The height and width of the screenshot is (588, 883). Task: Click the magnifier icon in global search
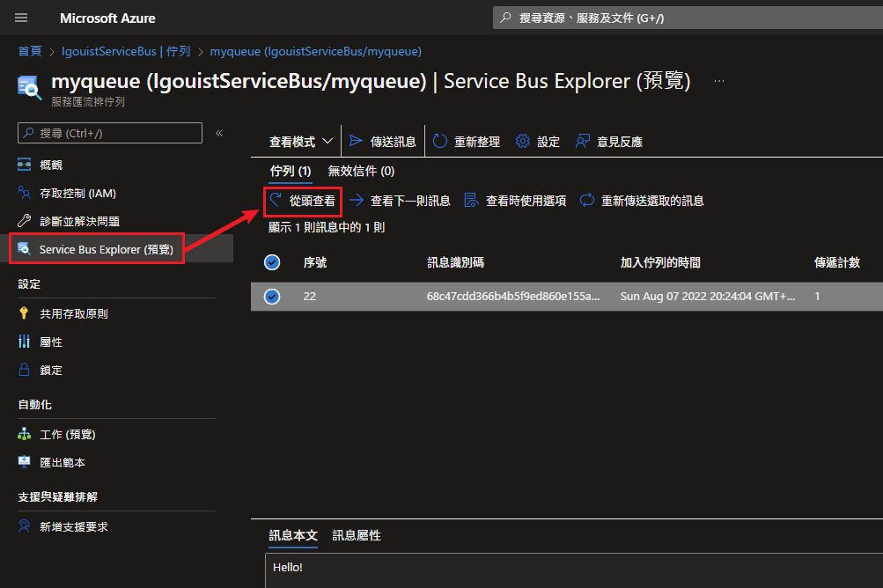[505, 18]
